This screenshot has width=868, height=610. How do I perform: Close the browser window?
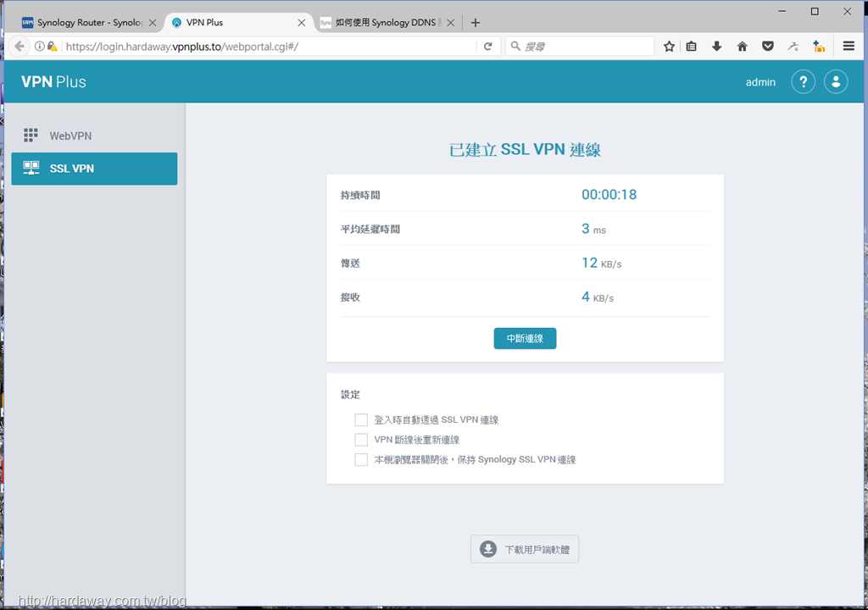click(x=847, y=11)
